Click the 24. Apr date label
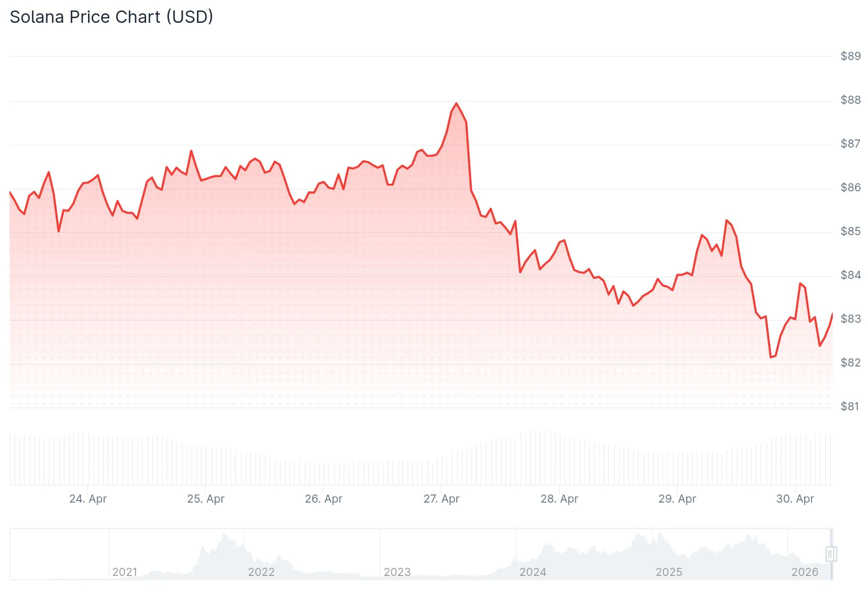The height and width of the screenshot is (594, 868). click(88, 499)
